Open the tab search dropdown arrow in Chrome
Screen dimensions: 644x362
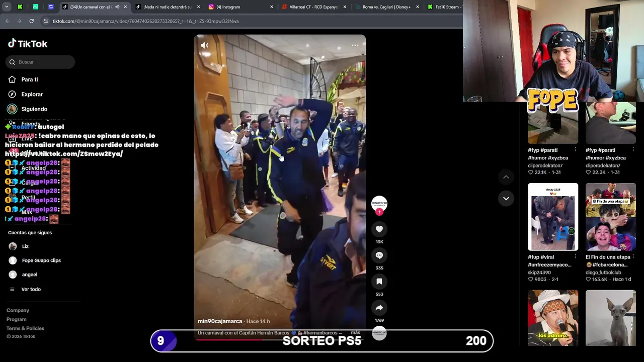pos(7,7)
